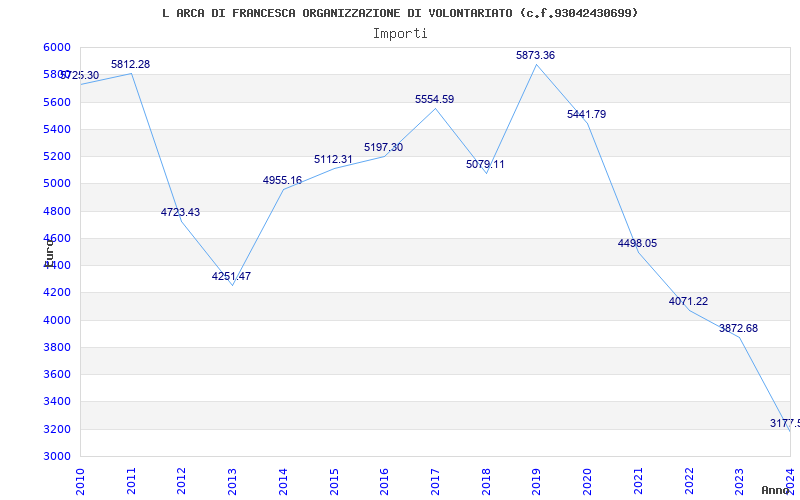800x500 pixels.
Task: Click the y-axis value 4800
Action: click(x=58, y=211)
